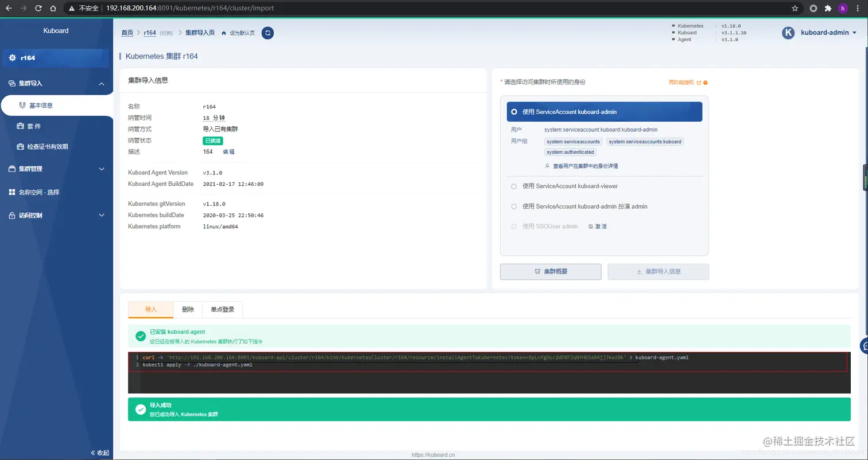This screenshot has height=460, width=868.
Task: Collapse the 集群导入 sidebar section
Action: pyautogui.click(x=102, y=84)
